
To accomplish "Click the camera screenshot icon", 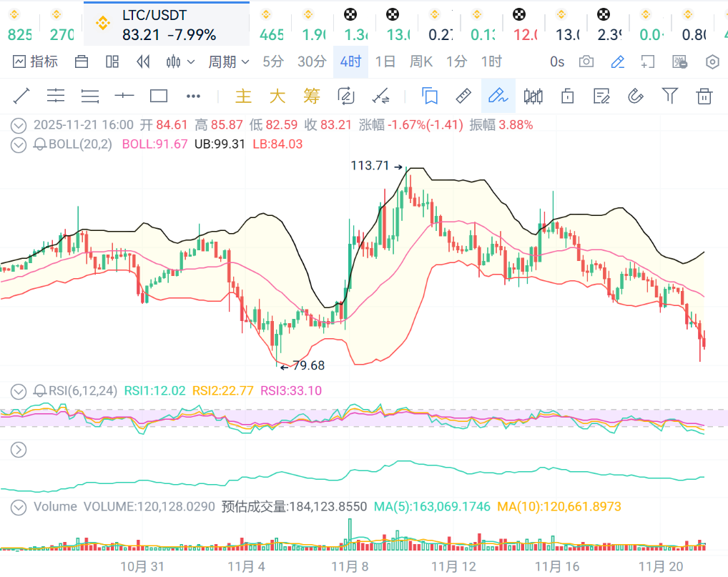I will pyautogui.click(x=586, y=61).
